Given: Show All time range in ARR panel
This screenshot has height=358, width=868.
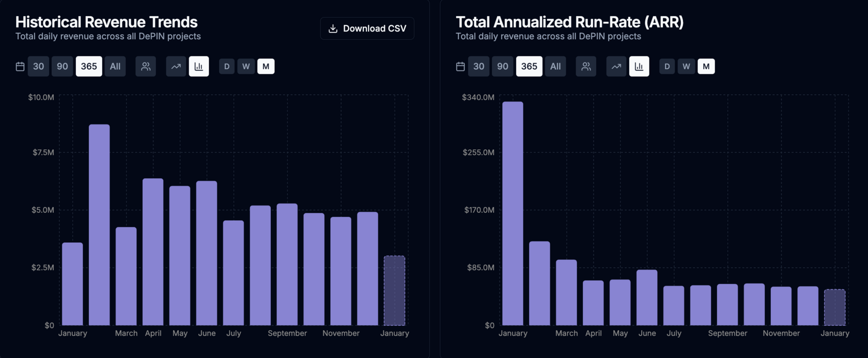Looking at the screenshot, I should tap(555, 67).
